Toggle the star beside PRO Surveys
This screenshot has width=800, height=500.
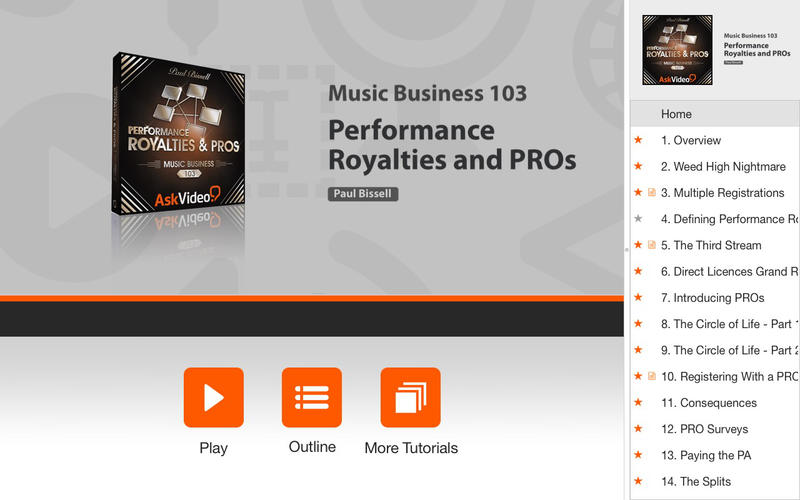pos(638,429)
